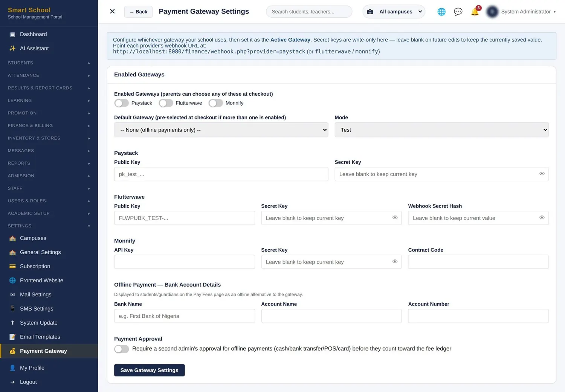Click the Subscription card icon

(x=12, y=266)
